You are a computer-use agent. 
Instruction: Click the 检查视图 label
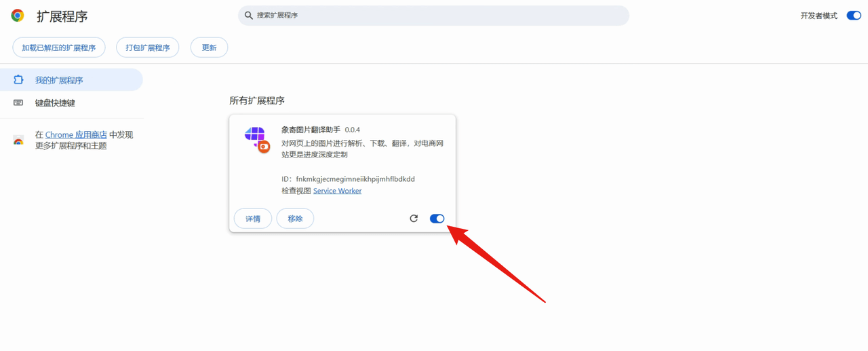click(296, 191)
